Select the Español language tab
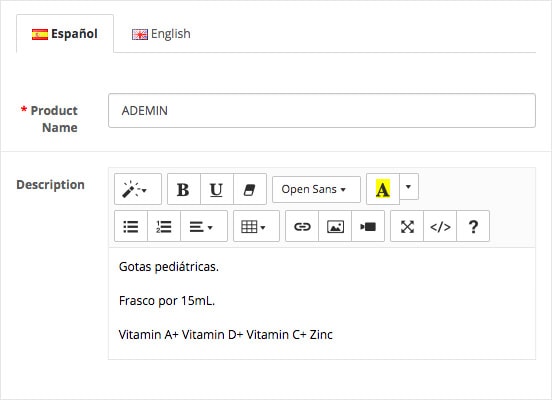Image resolution: width=552 pixels, height=400 pixels. coord(65,34)
